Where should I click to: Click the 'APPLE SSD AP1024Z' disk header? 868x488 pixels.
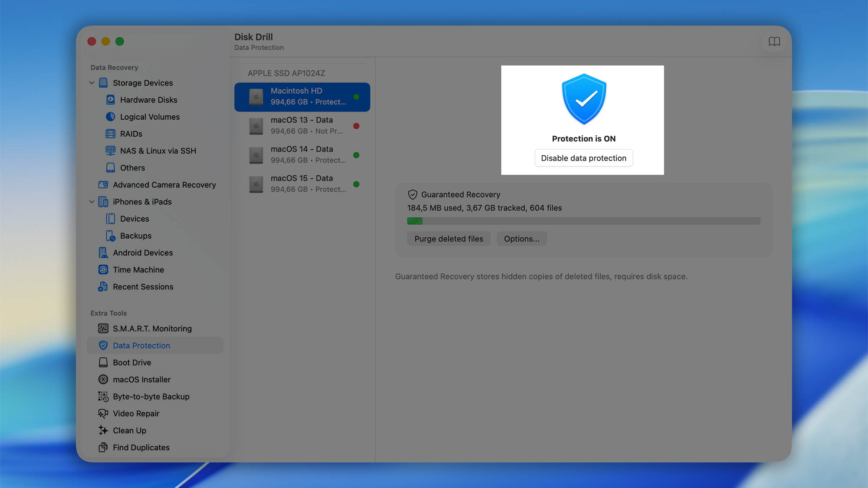[x=286, y=73]
